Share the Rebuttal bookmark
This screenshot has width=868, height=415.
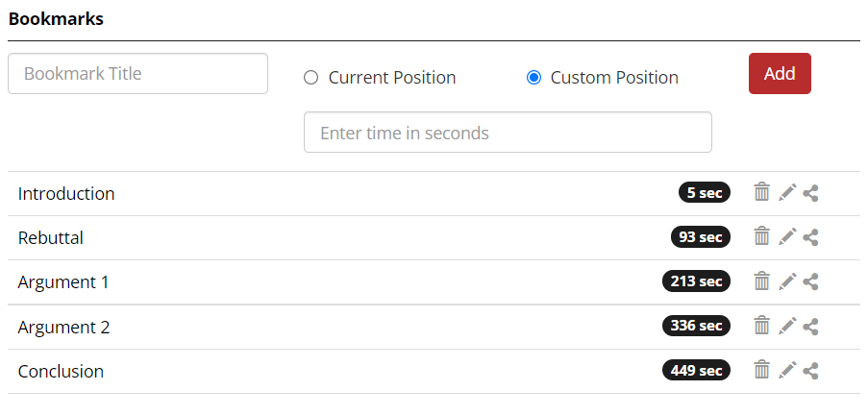click(x=811, y=236)
